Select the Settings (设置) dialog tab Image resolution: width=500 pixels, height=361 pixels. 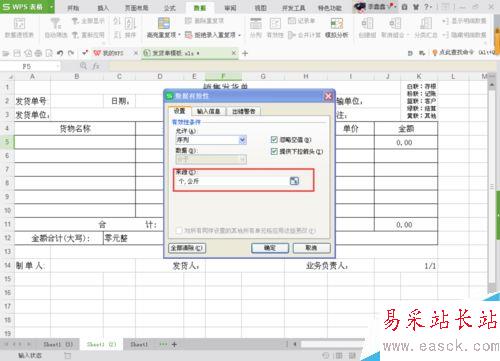(179, 111)
